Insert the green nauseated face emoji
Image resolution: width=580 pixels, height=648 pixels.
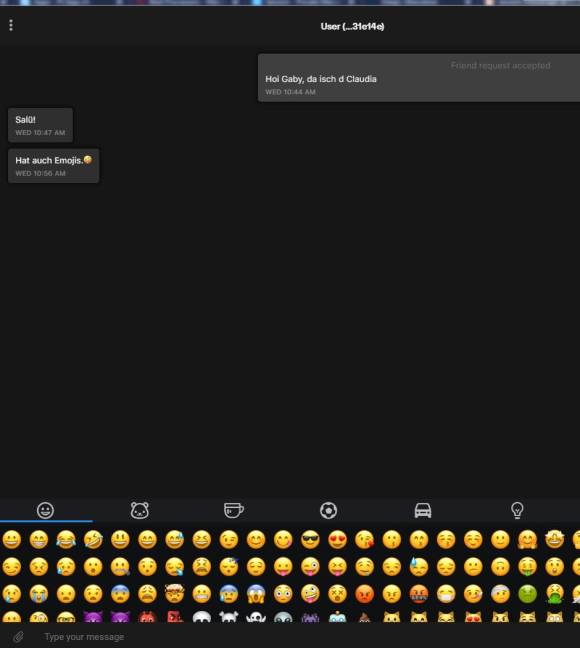527,594
